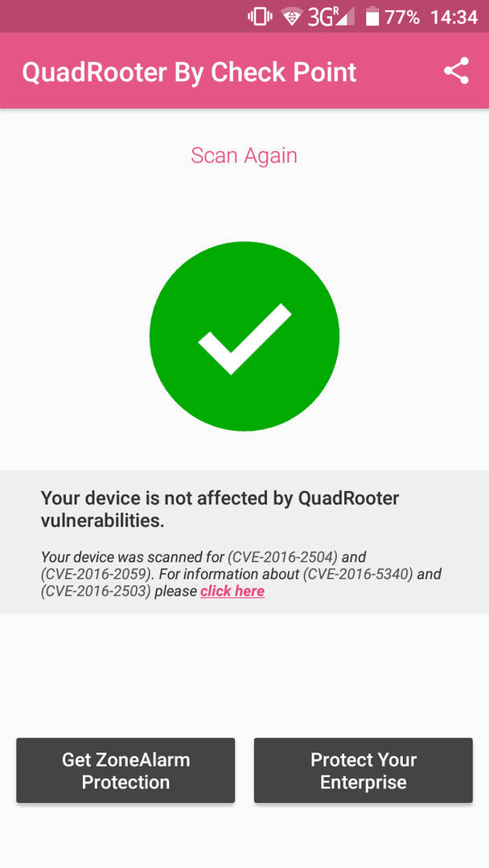Tap the CVE-2016-2504 reference text
The image size is (489, 868).
[x=282, y=556]
